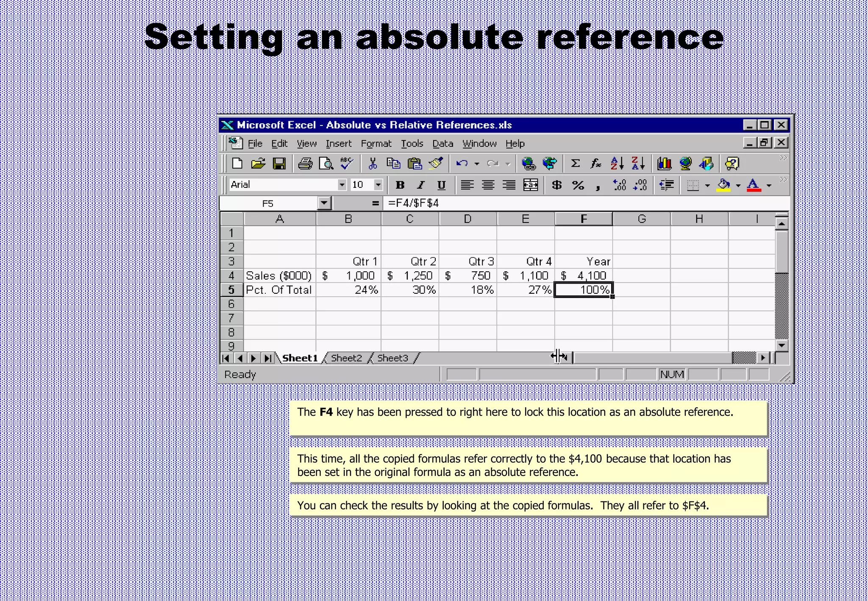Image resolution: width=868 pixels, height=601 pixels.
Task: Switch to the Sheet2 tab
Action: 346,358
